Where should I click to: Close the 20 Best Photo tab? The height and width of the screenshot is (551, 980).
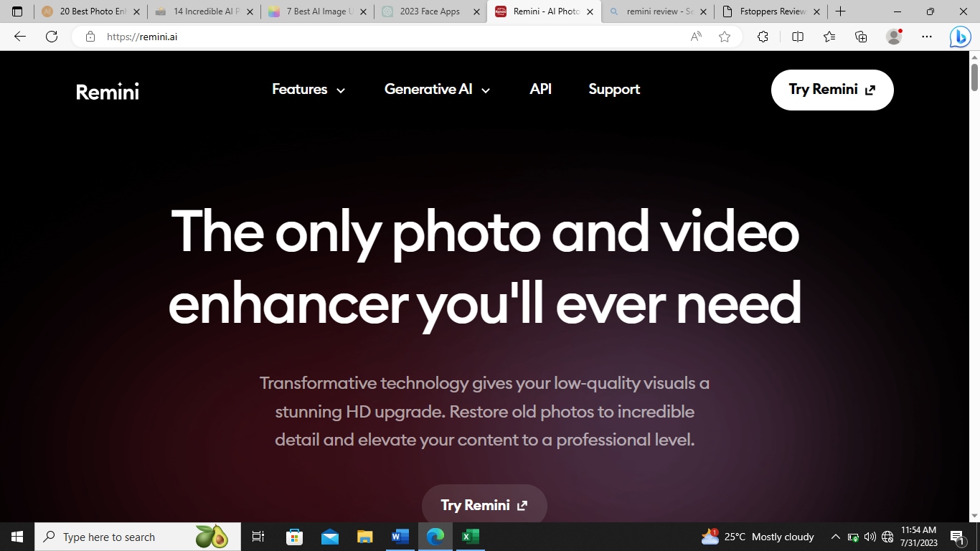[x=137, y=11]
